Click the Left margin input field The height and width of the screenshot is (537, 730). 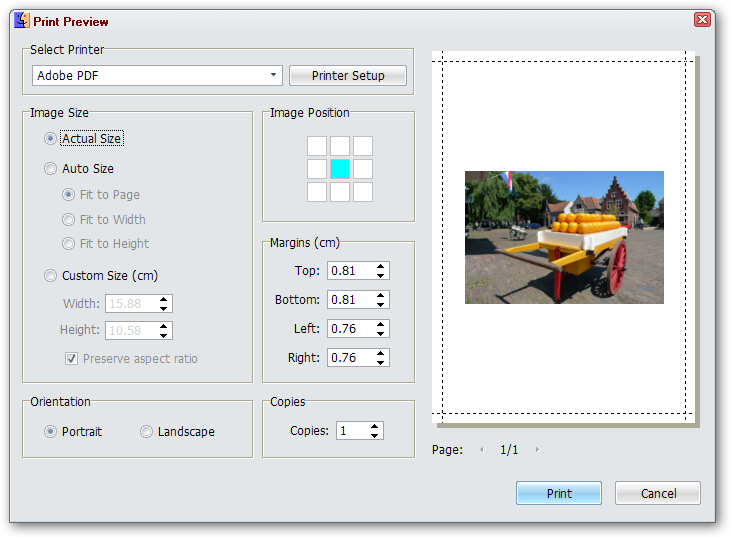click(x=350, y=329)
